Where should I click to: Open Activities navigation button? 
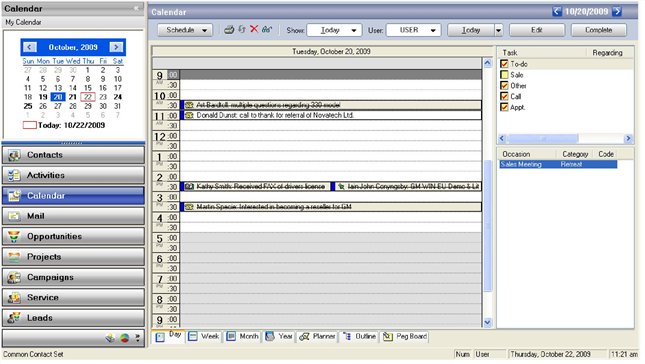73,175
